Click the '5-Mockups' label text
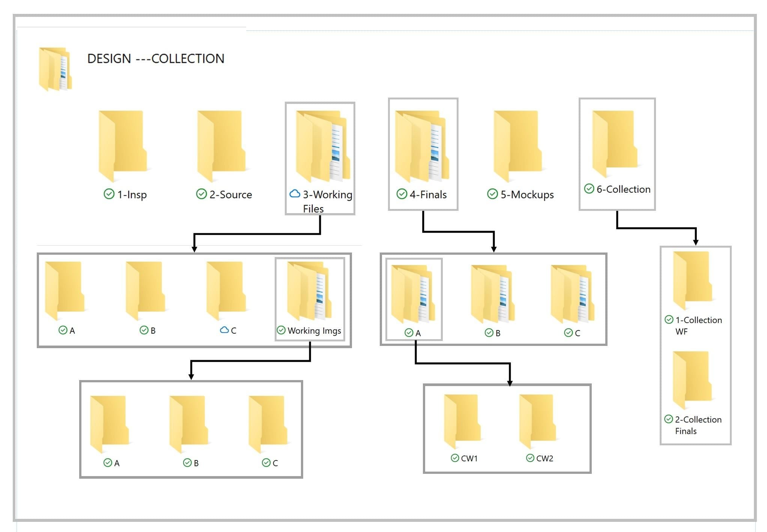The height and width of the screenshot is (532, 767). (x=527, y=194)
